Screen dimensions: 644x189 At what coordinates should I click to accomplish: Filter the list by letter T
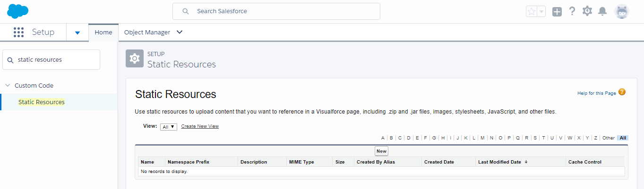pos(543,138)
